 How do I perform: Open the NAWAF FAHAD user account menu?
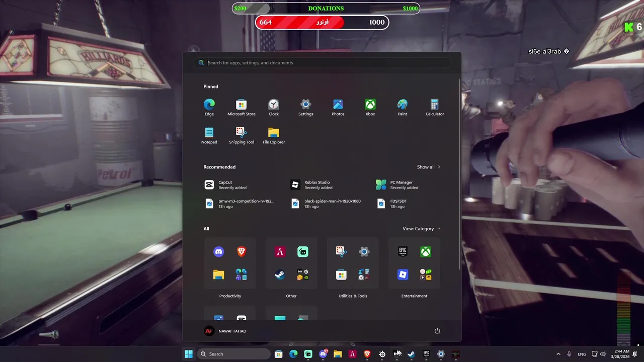(225, 331)
